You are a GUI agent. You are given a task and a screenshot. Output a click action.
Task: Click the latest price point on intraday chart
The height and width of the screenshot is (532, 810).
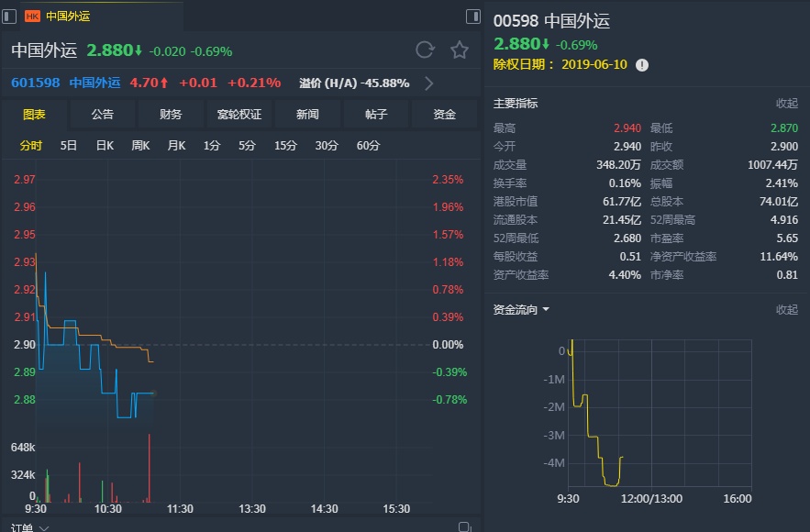point(153,393)
